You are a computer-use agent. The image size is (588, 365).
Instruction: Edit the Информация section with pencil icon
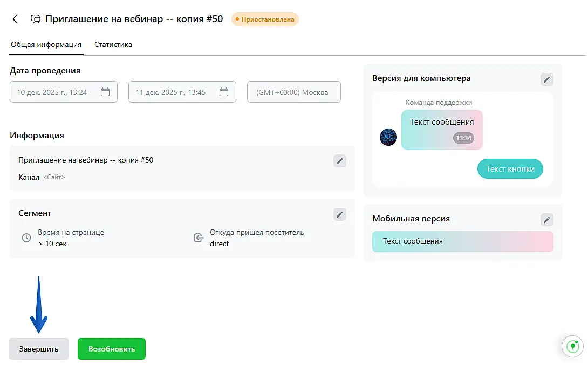tap(339, 160)
